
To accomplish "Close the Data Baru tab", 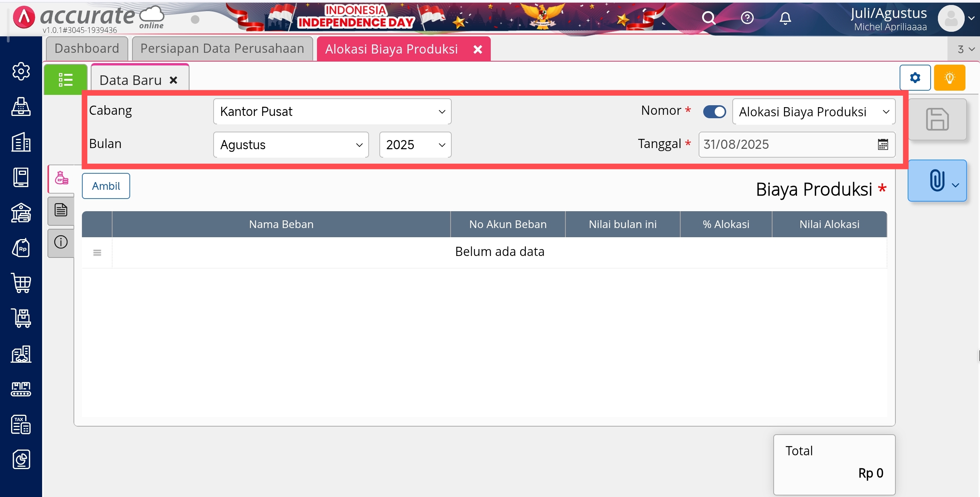I will point(173,80).
